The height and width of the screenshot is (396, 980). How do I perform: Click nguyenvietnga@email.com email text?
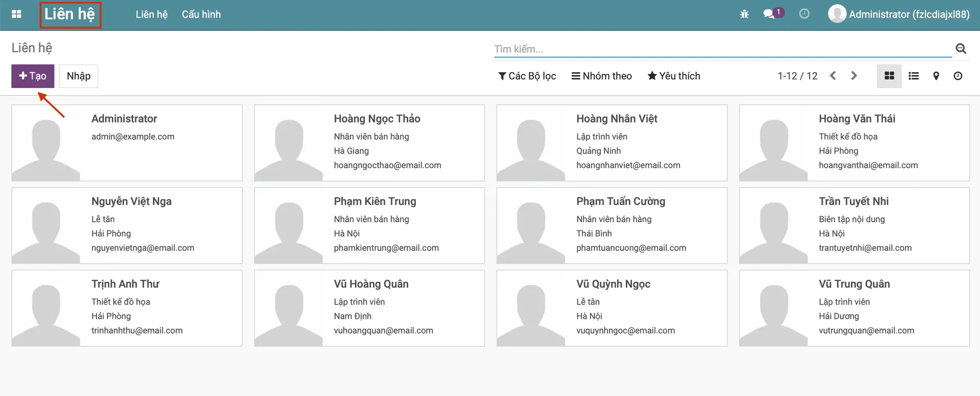pyautogui.click(x=143, y=248)
